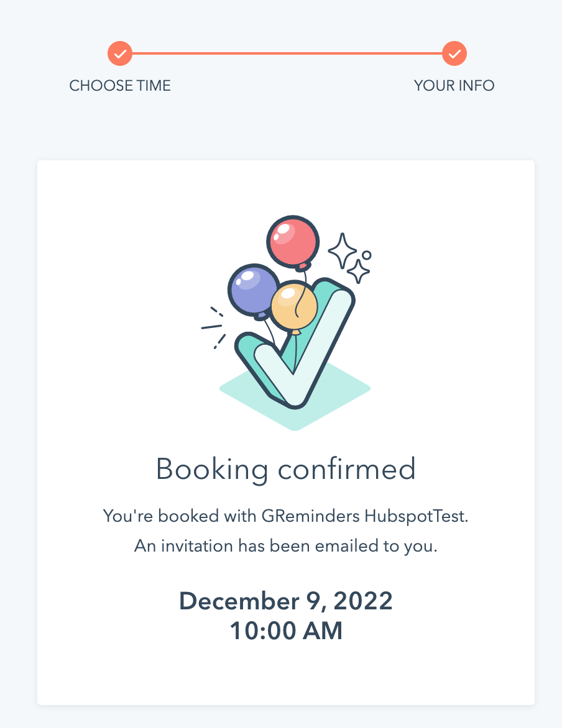
Task: Click the Booking confirmed heading
Action: click(x=285, y=469)
